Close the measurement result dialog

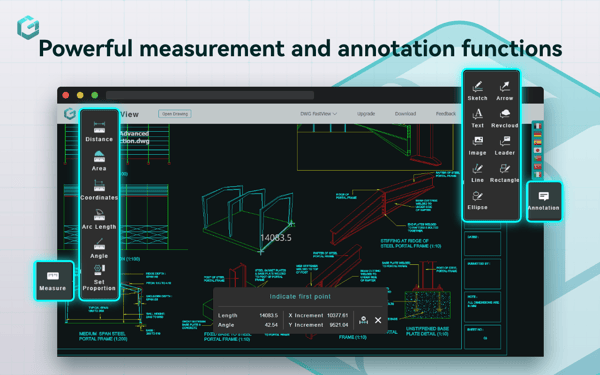coord(378,320)
